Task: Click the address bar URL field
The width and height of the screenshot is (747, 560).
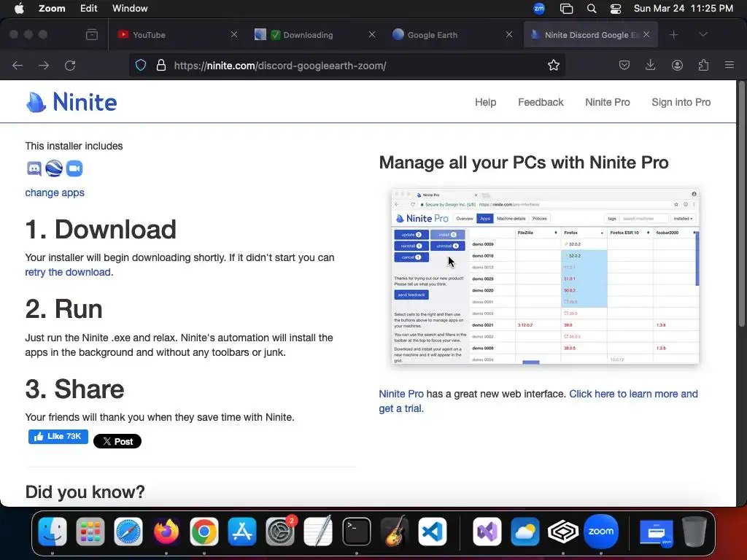Action: [348, 65]
